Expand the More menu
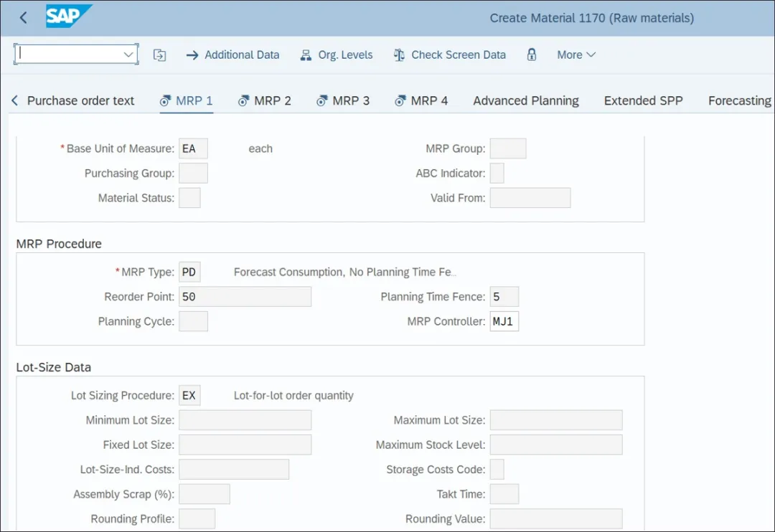The width and height of the screenshot is (775, 532). tap(576, 54)
